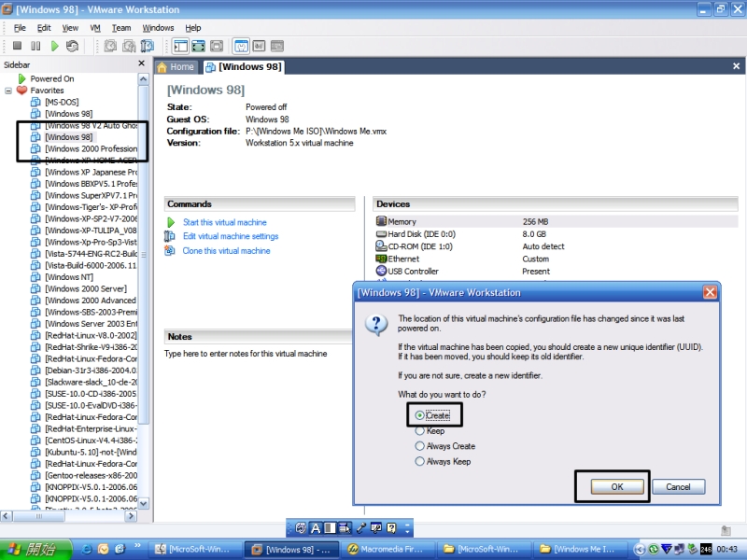Click the Take Snapshot toolbar icon
The width and height of the screenshot is (747, 560).
point(110,46)
